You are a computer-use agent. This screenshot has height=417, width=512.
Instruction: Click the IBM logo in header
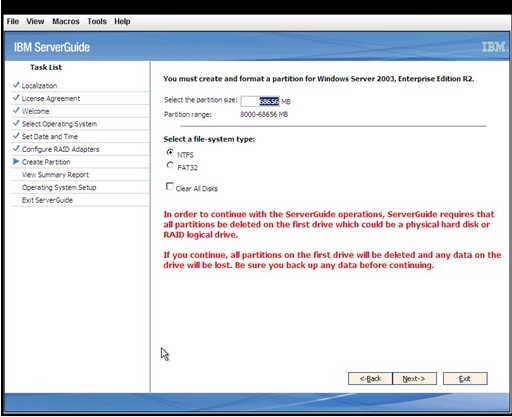pyautogui.click(x=494, y=47)
